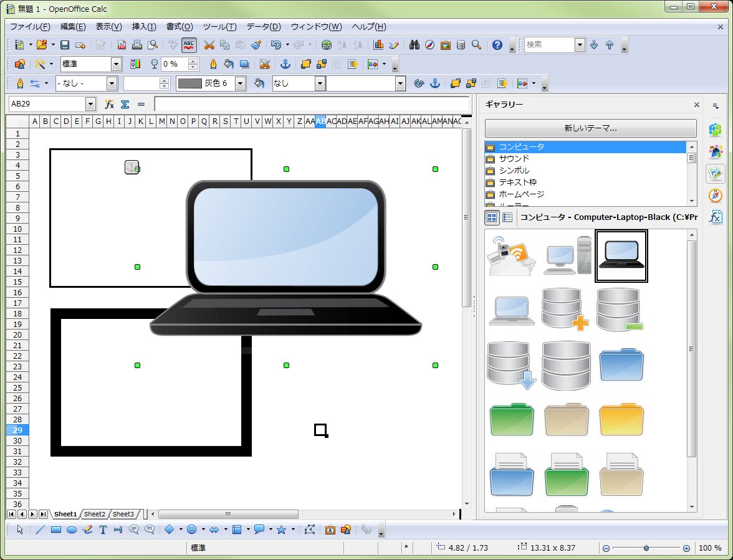
Task: Expand Basic Shapes diamond dropdown arrow
Action: (x=181, y=529)
